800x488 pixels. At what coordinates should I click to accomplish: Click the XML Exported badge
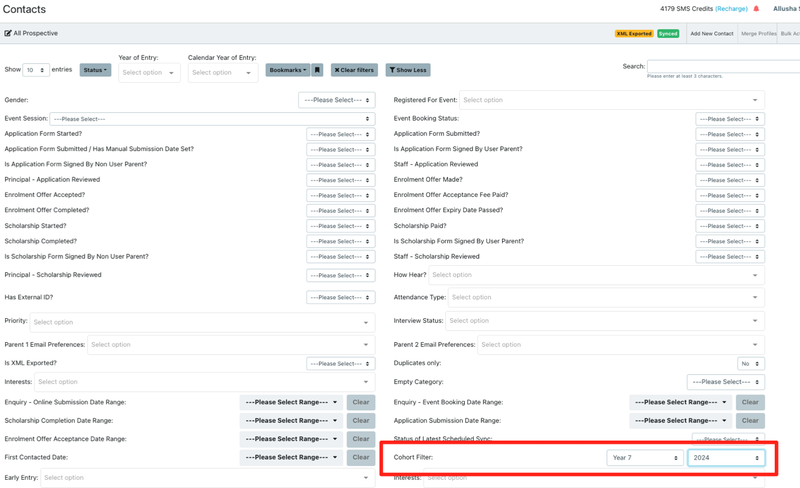[633, 33]
